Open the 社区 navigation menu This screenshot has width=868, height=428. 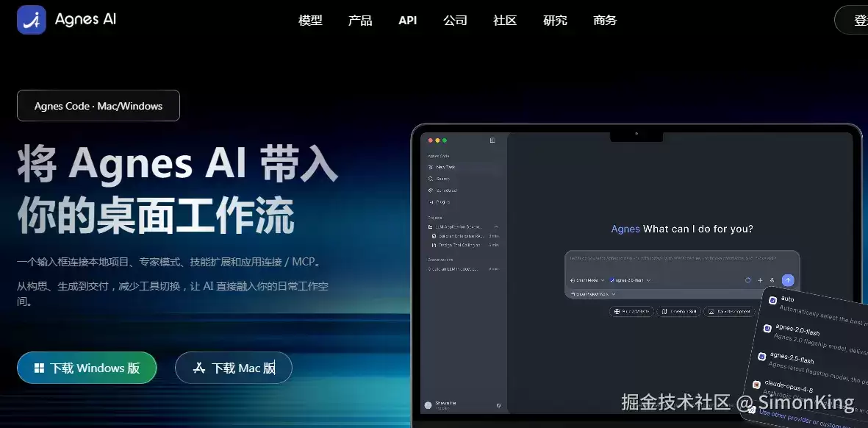coord(505,21)
